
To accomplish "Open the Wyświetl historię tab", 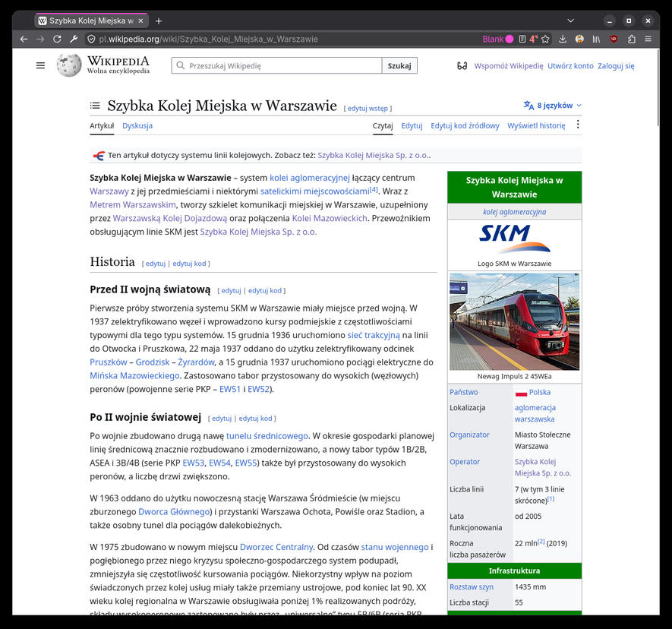I will tap(536, 125).
